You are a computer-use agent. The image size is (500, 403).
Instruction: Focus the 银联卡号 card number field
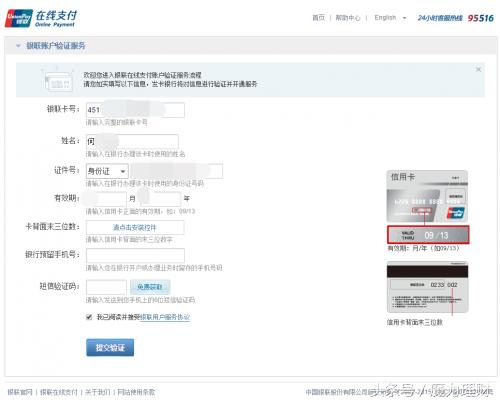(x=135, y=110)
